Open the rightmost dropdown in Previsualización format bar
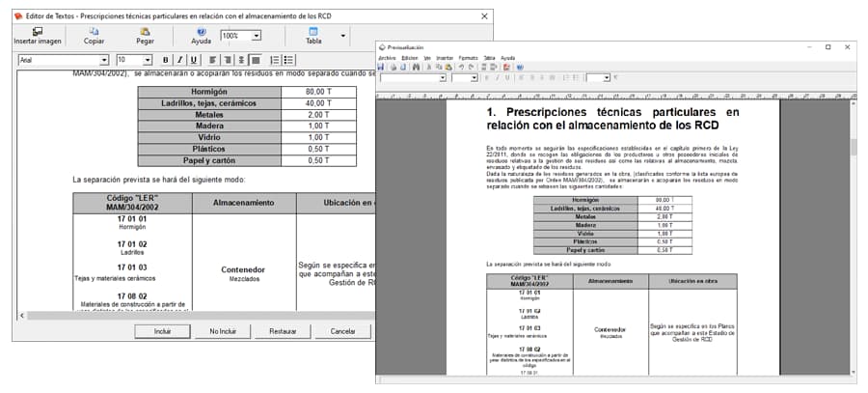The width and height of the screenshot is (868, 393). [x=607, y=78]
